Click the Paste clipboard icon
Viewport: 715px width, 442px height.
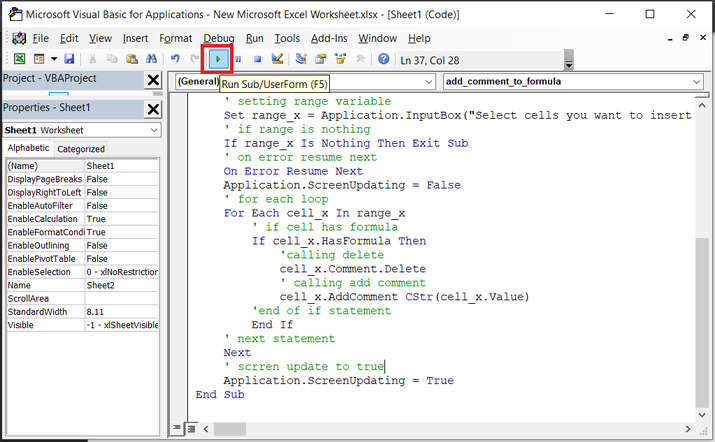point(132,59)
